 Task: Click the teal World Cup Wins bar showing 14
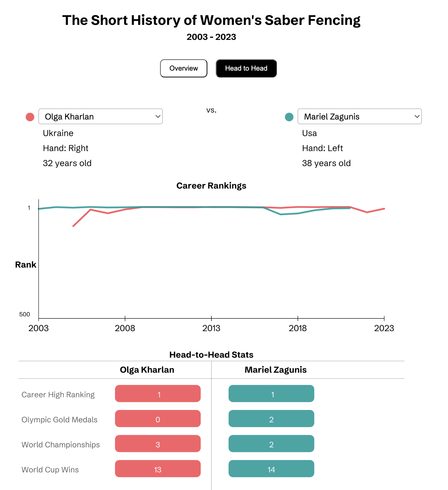click(x=271, y=469)
